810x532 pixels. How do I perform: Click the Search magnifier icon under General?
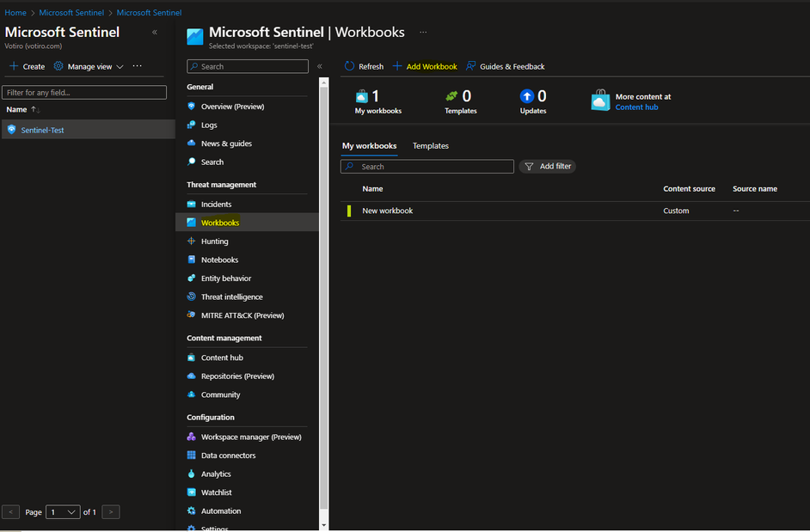(191, 162)
